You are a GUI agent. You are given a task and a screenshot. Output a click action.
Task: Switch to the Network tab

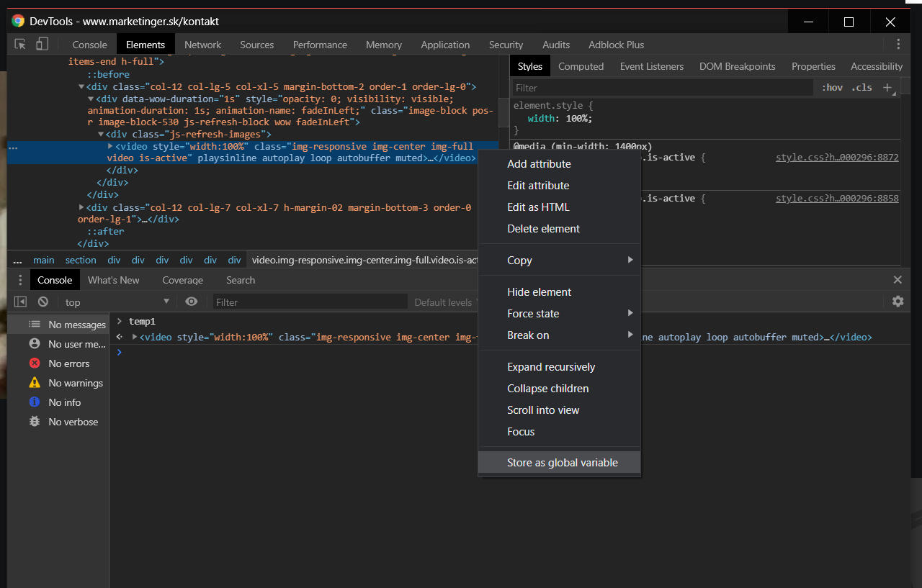pyautogui.click(x=202, y=45)
